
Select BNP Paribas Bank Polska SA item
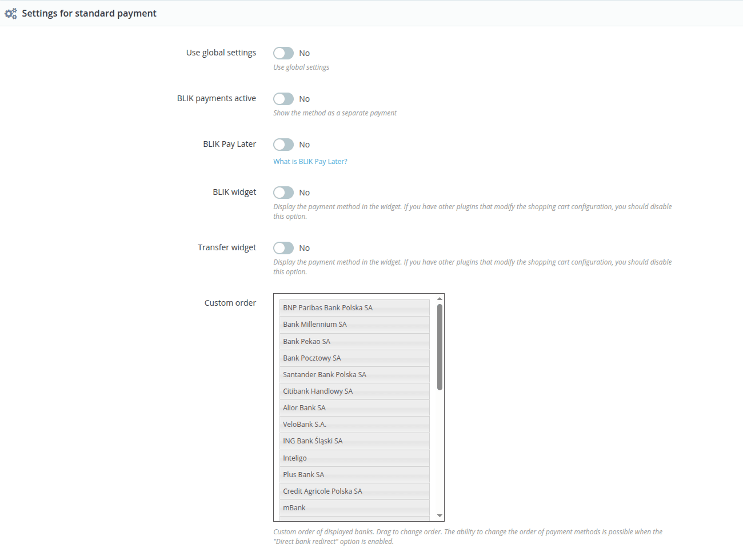[354, 308]
